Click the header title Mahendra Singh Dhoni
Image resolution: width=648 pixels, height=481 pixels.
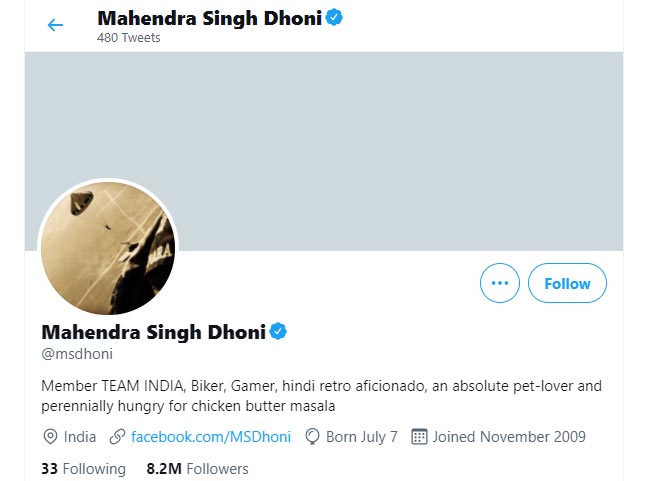tap(210, 18)
